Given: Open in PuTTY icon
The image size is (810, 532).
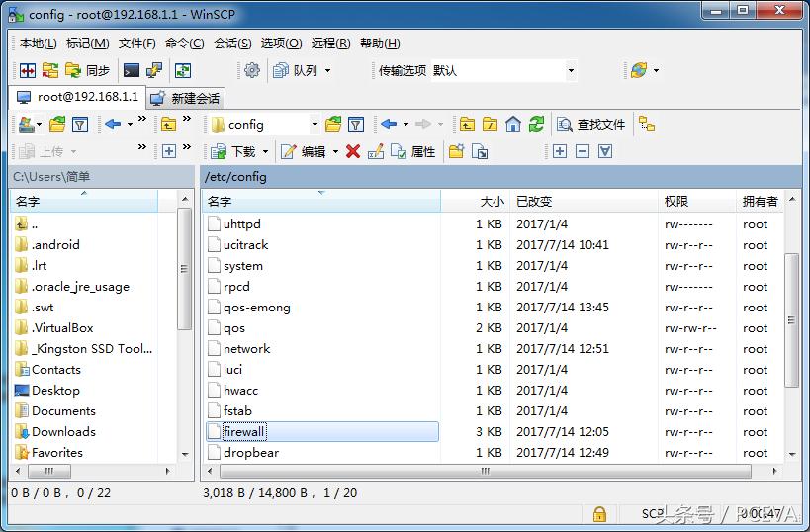Looking at the screenshot, I should point(154,70).
